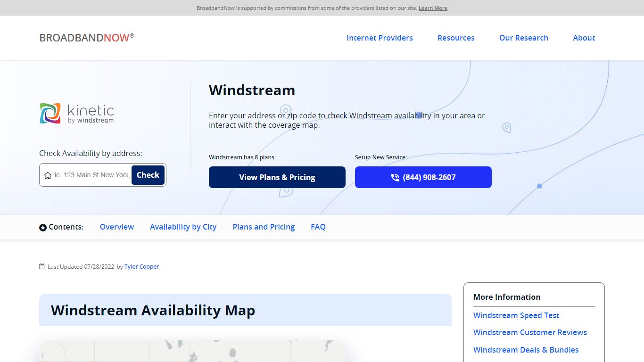Click the house icon in address field

(x=48, y=175)
